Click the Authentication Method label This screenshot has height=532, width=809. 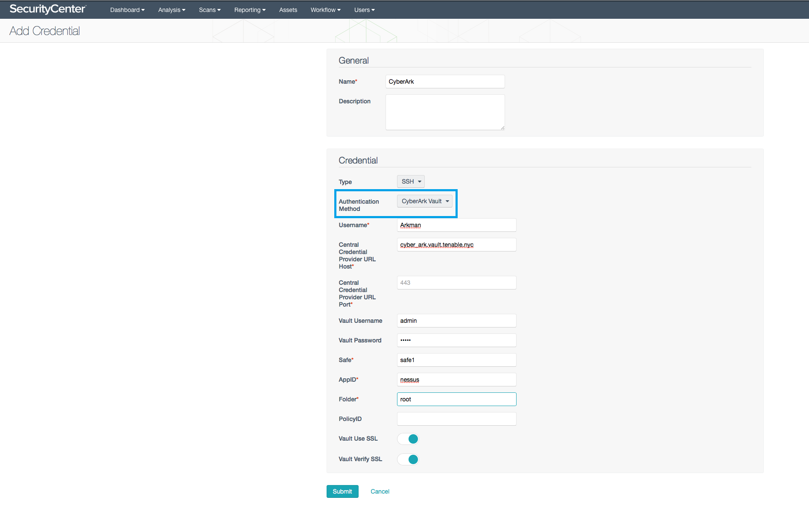click(359, 205)
